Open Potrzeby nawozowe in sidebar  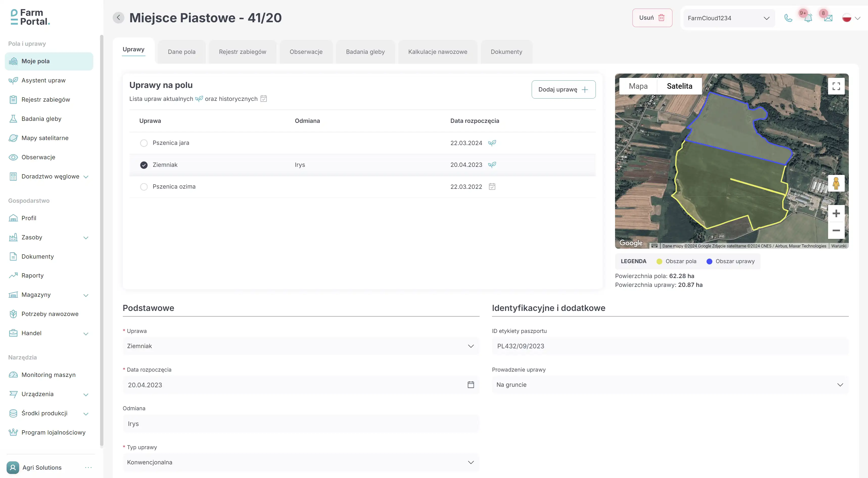pos(49,314)
